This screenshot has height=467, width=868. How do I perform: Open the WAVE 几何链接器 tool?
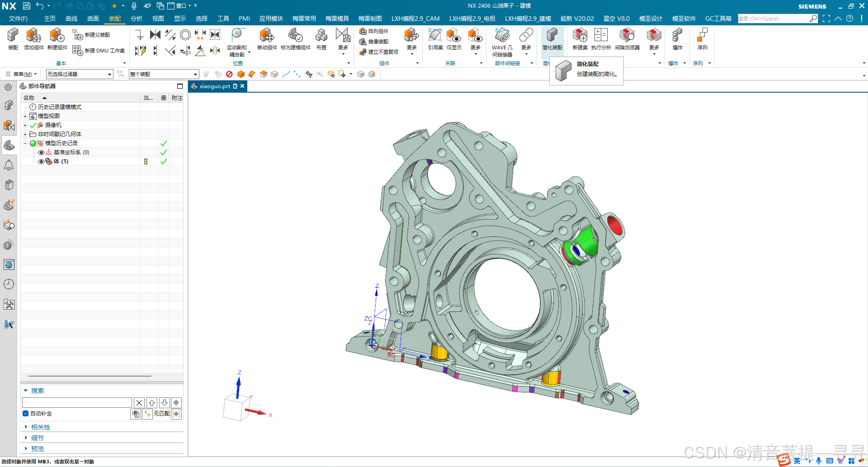point(502,42)
